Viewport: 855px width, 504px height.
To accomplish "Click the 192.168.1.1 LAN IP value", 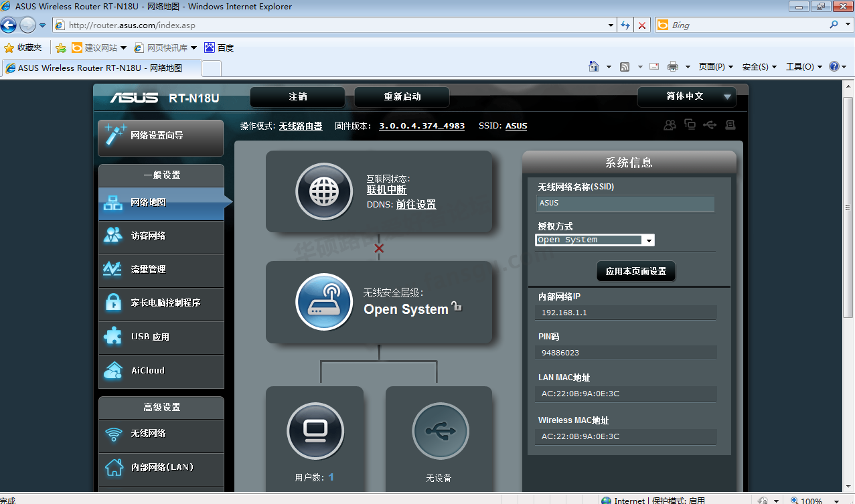I will point(564,313).
